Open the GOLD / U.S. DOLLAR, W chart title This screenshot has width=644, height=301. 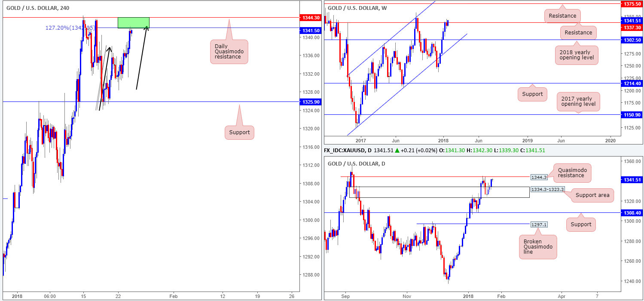(360, 7)
